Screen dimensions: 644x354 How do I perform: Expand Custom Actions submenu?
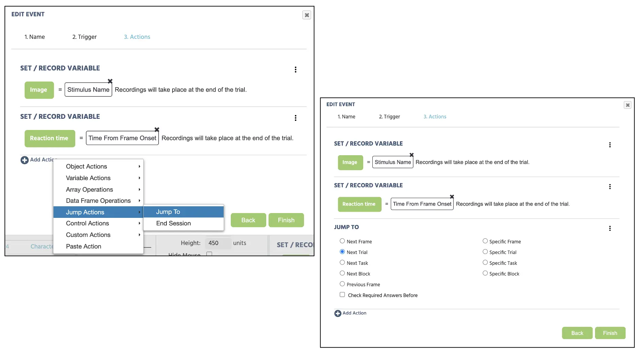98,235
